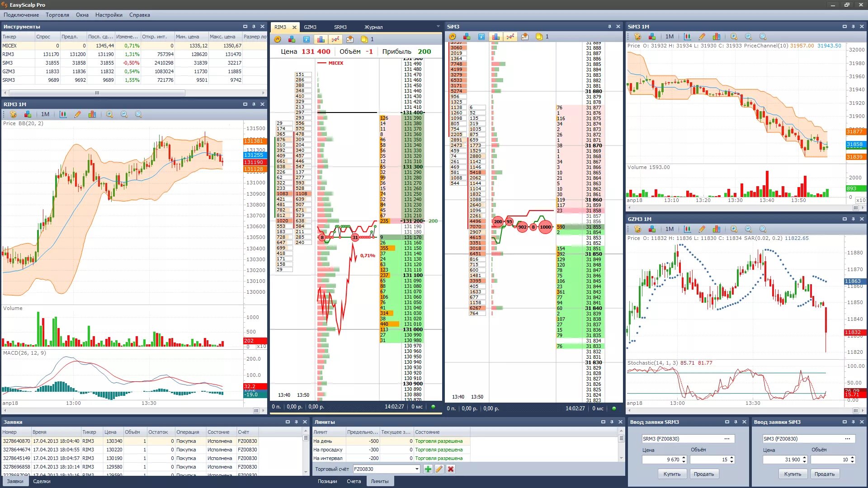The height and width of the screenshot is (488, 868).
Task: Click Купить in SiM3 order entry
Action: (x=793, y=474)
